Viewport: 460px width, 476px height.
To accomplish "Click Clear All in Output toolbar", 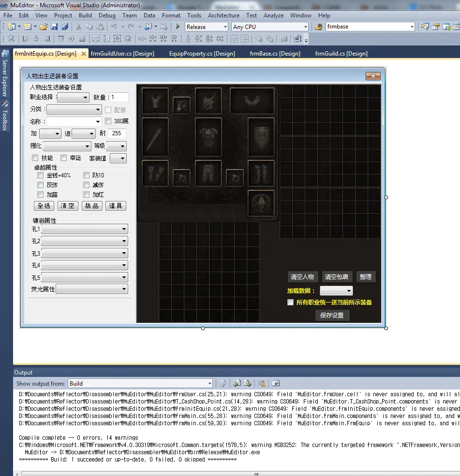I will (x=262, y=383).
